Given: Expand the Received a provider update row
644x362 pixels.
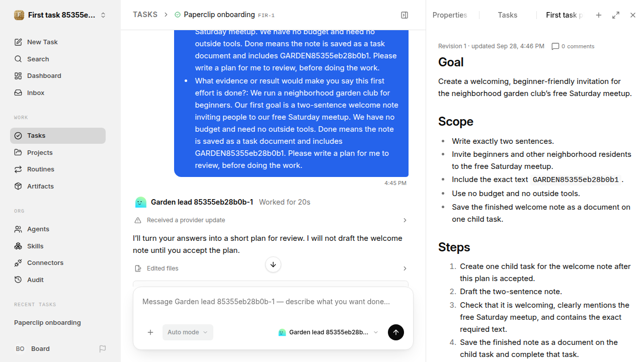Looking at the screenshot, I should [271, 220].
